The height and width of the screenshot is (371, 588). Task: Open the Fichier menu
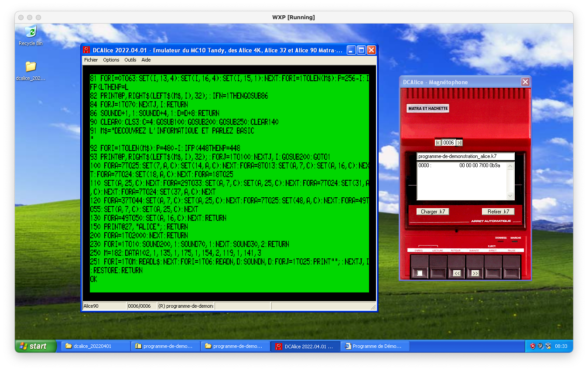[91, 60]
